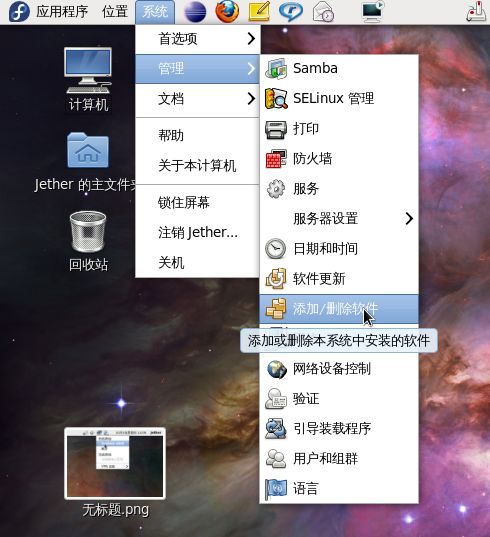Select 帮助 menu entry
This screenshot has height=537, width=490.
(198, 136)
